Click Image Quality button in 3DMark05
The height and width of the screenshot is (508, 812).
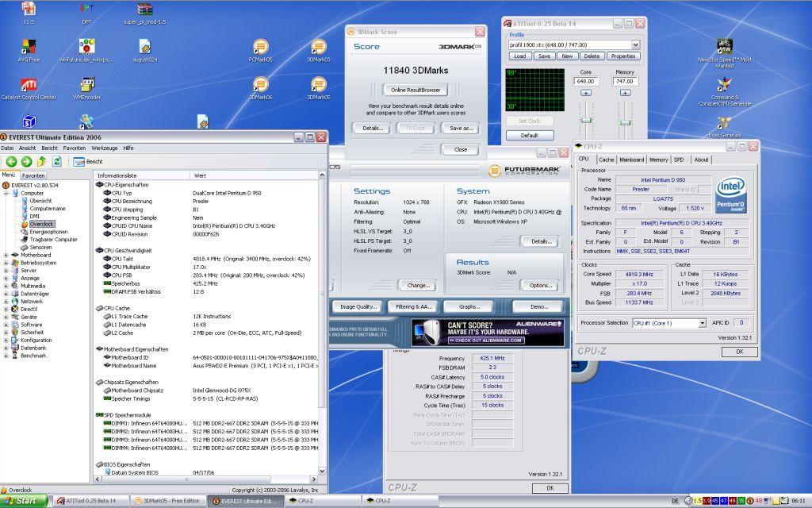point(358,307)
